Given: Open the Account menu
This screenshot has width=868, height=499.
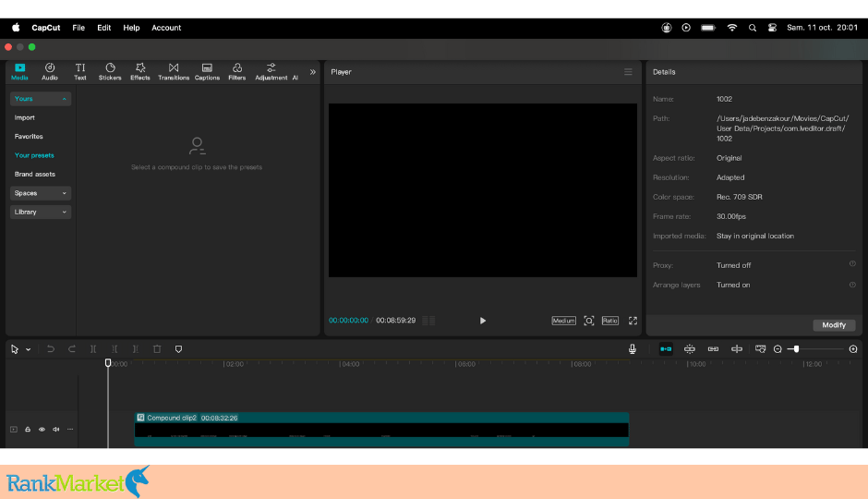Looking at the screenshot, I should tap(166, 28).
